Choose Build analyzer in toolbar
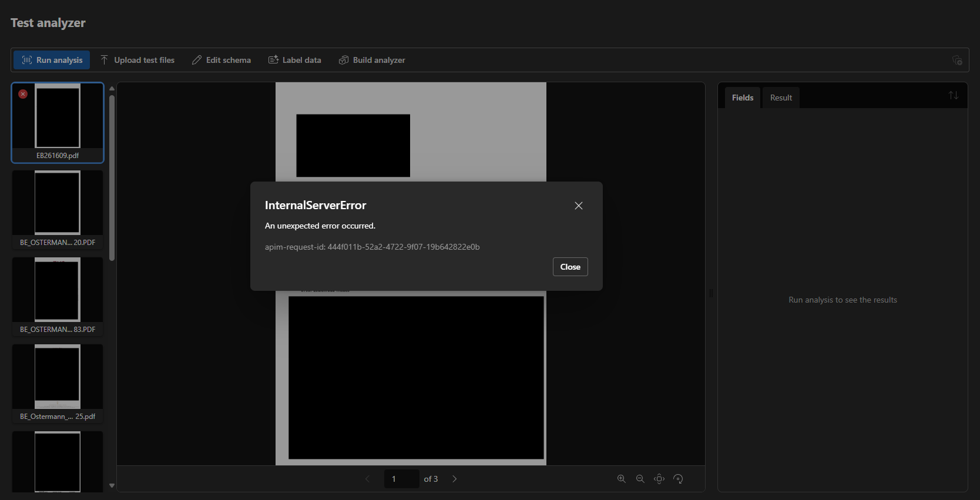980x500 pixels. [x=372, y=60]
